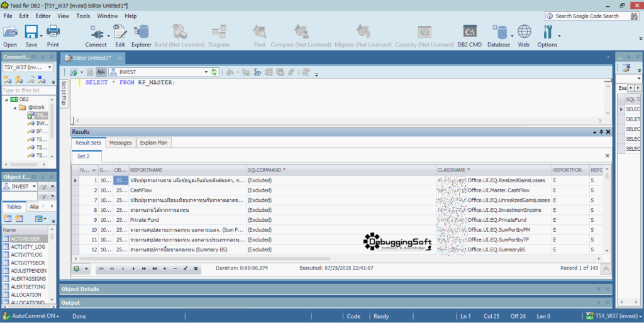Go to first record in result navigator
Viewport: 644px width, 323px height.
pyautogui.click(x=101, y=269)
